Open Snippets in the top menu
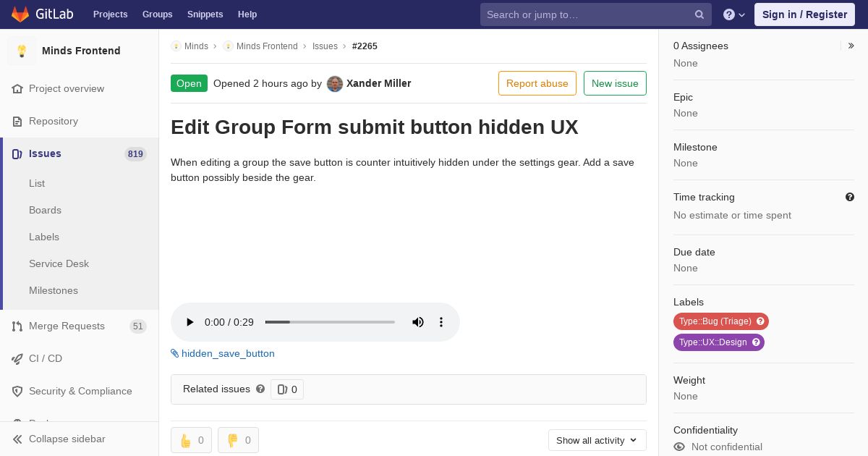 pos(205,14)
